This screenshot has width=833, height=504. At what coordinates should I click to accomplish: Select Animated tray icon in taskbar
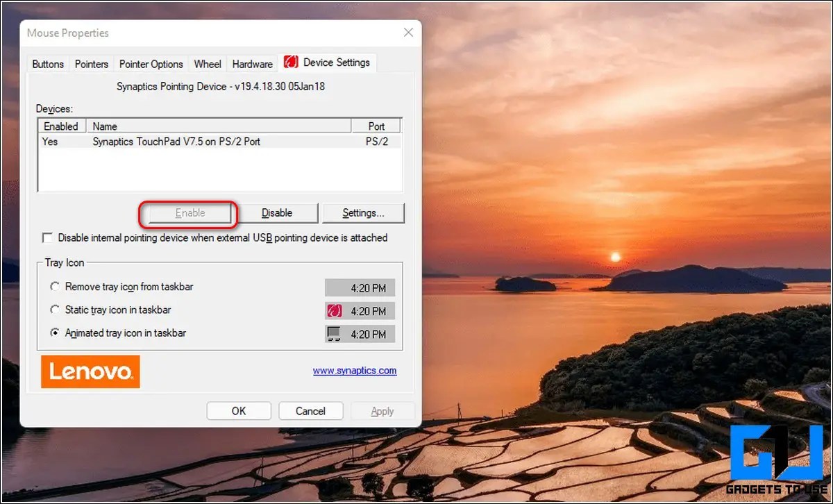(x=55, y=333)
